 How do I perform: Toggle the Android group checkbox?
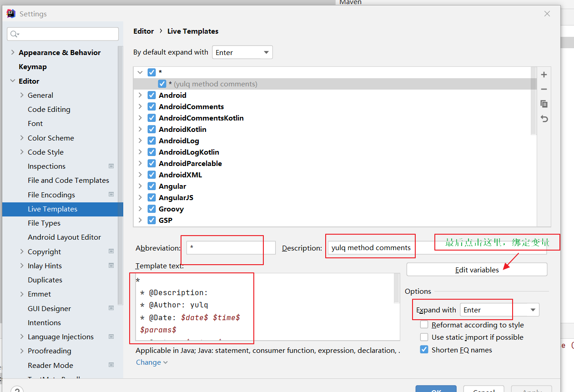(x=152, y=95)
